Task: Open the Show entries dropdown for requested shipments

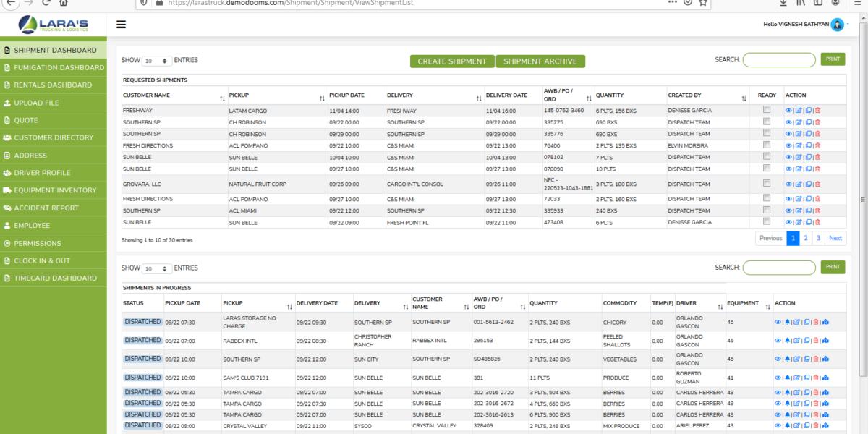Action: tap(157, 60)
